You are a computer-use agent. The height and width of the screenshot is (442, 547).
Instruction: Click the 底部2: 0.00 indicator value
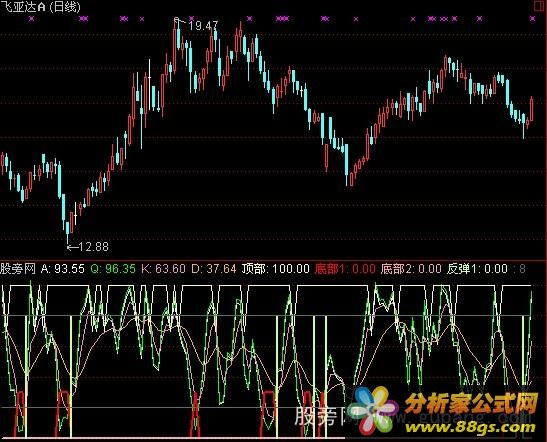[x=411, y=269]
